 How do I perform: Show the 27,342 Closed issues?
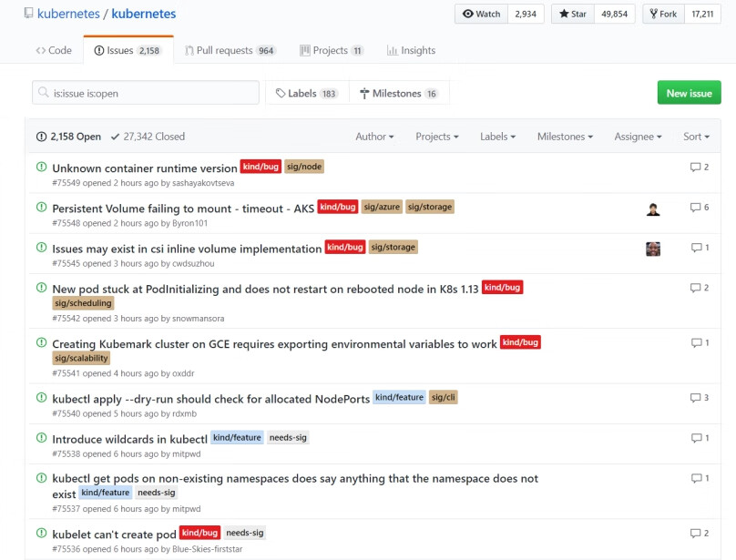click(148, 137)
